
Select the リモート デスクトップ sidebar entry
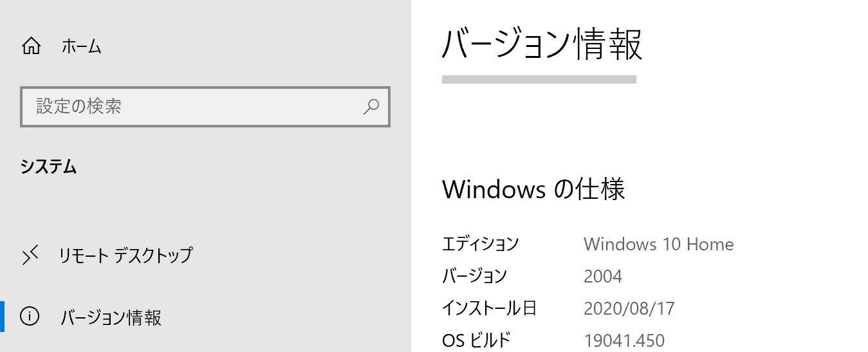tap(125, 255)
